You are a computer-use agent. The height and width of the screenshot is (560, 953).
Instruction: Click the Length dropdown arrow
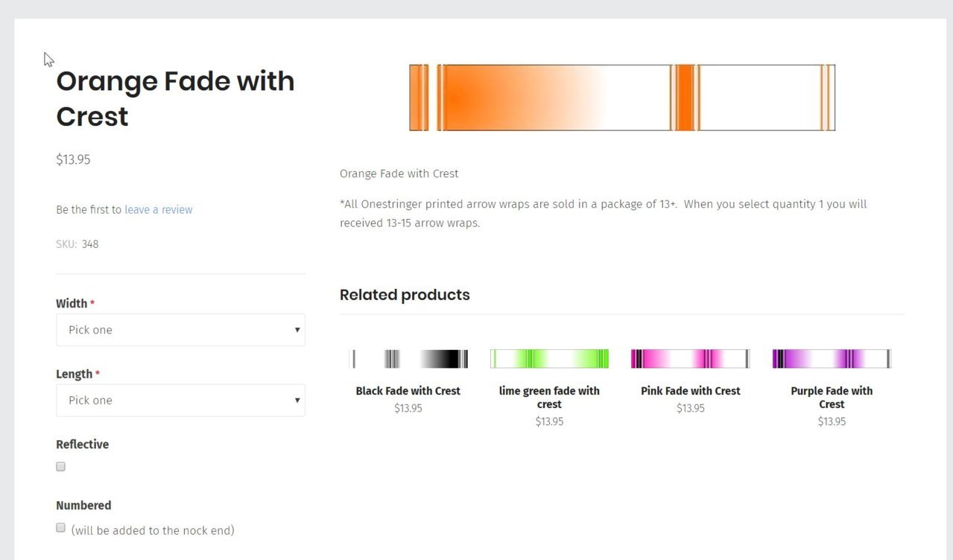pyautogui.click(x=297, y=401)
